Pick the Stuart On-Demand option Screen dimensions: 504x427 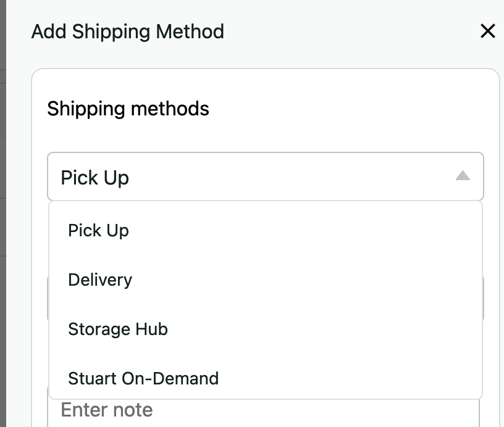(x=143, y=378)
